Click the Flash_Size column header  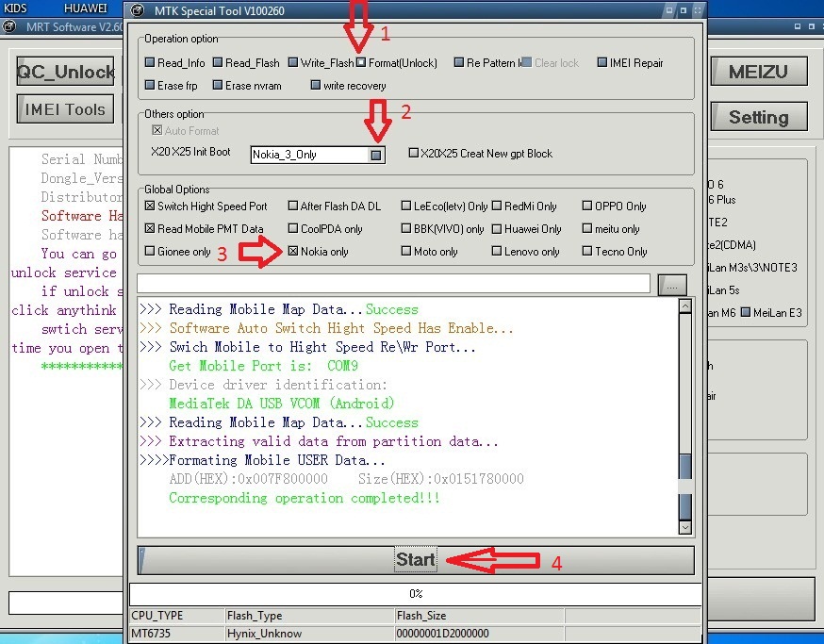[479, 616]
